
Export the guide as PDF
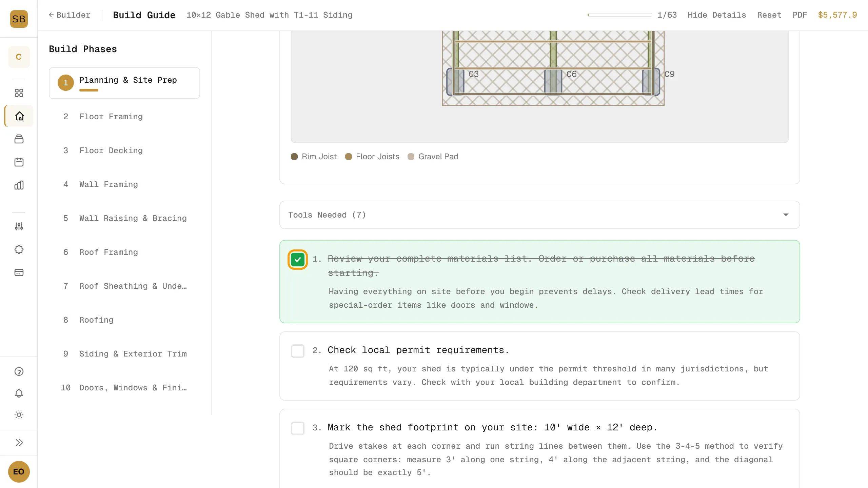(x=800, y=15)
